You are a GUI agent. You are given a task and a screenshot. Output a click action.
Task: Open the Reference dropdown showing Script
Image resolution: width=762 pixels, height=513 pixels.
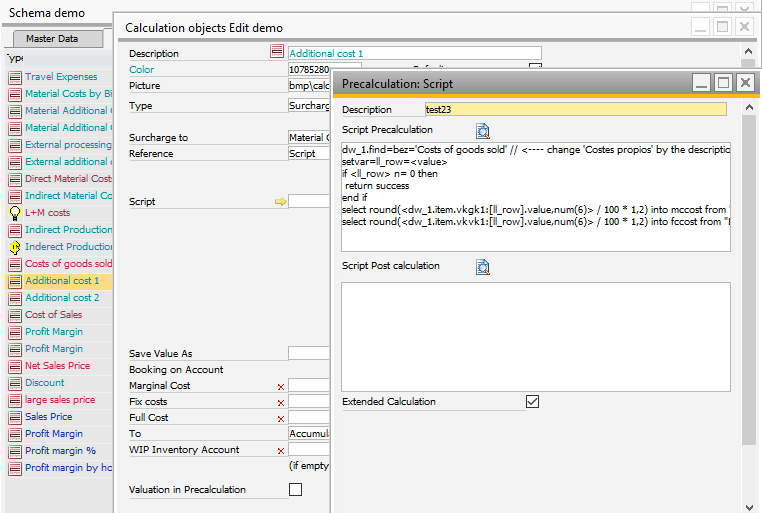click(309, 154)
